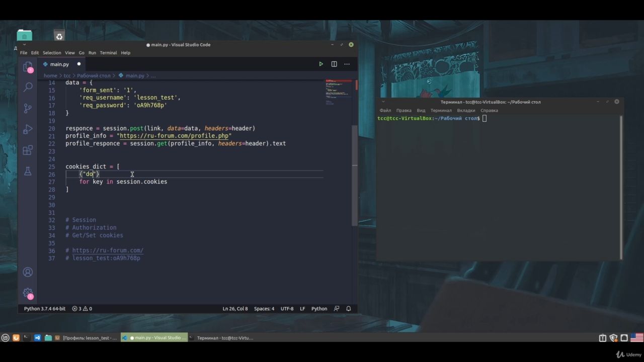Open the editor More Actions ellipsis menu
The width and height of the screenshot is (644, 362).
click(347, 64)
